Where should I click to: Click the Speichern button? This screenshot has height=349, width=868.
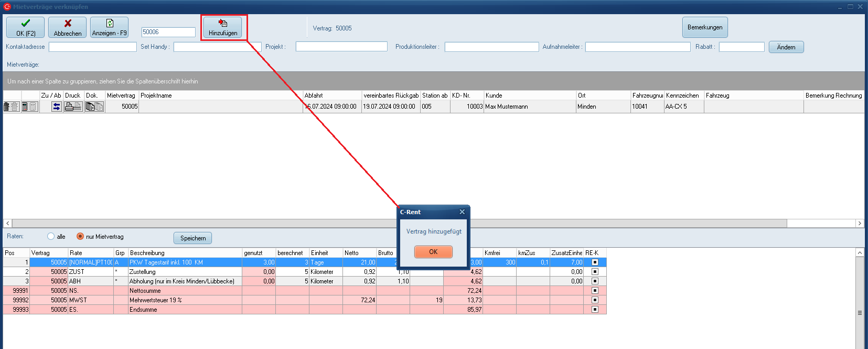point(193,238)
